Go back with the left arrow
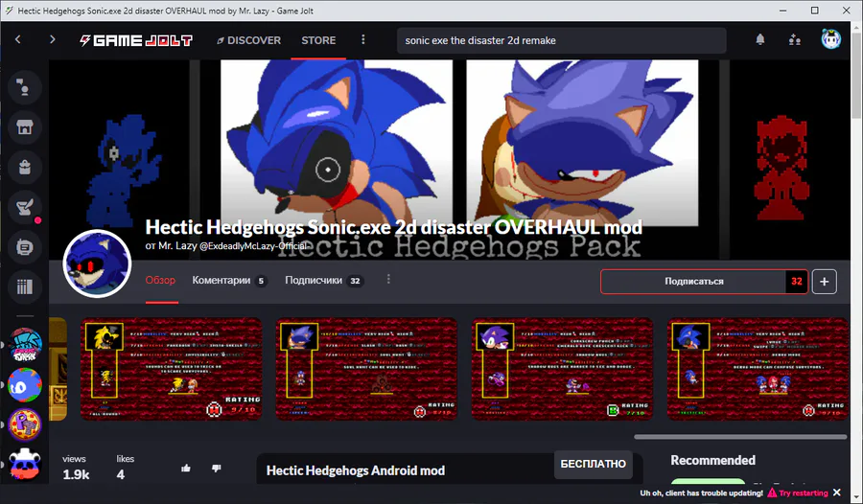The width and height of the screenshot is (863, 504). click(x=18, y=39)
